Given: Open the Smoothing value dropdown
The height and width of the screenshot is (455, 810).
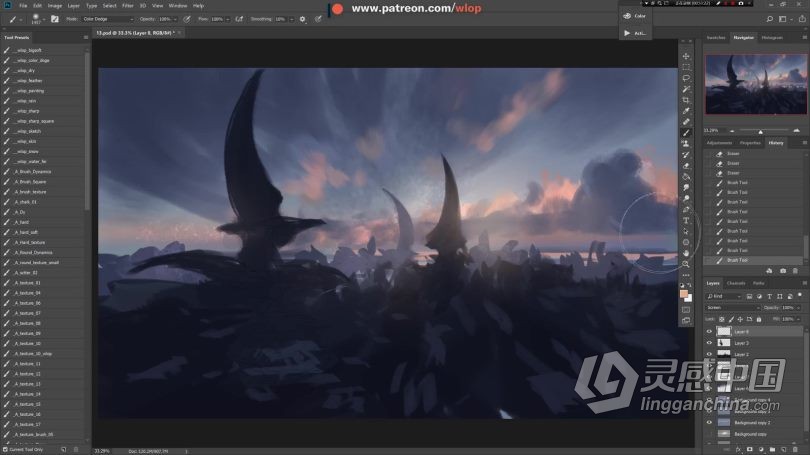Looking at the screenshot, I should coord(291,19).
